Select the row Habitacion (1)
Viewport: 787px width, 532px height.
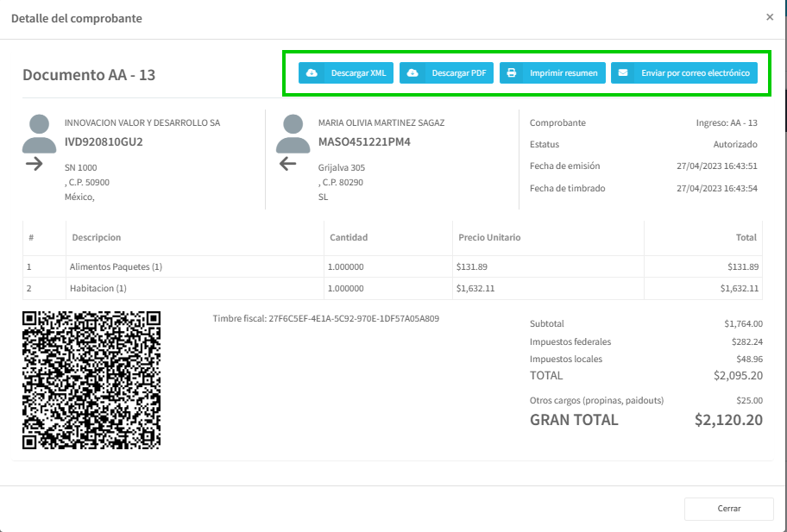[393, 288]
